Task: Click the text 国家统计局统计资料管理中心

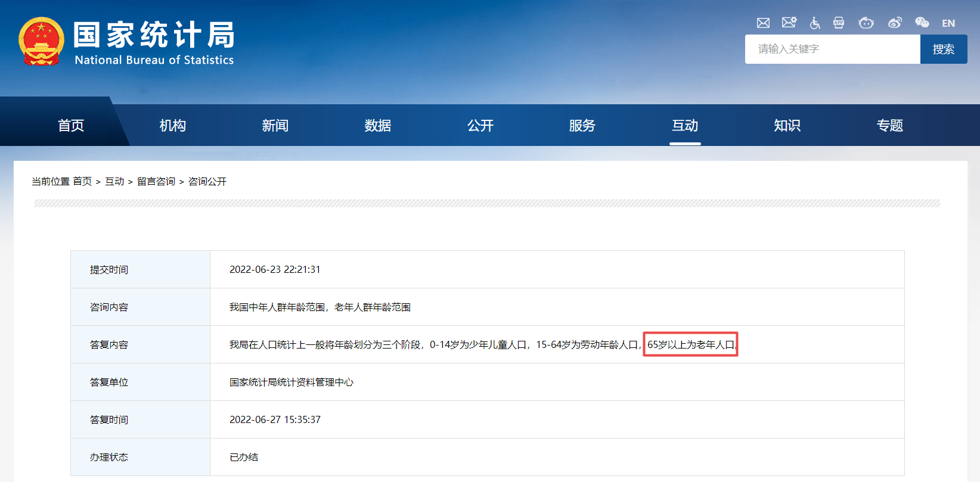Action: (291, 382)
